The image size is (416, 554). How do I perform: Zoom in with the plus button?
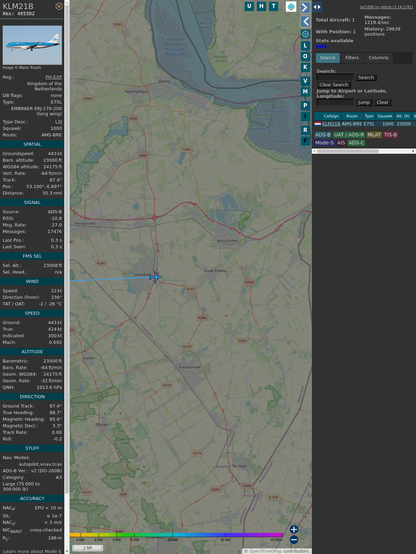pos(294,529)
